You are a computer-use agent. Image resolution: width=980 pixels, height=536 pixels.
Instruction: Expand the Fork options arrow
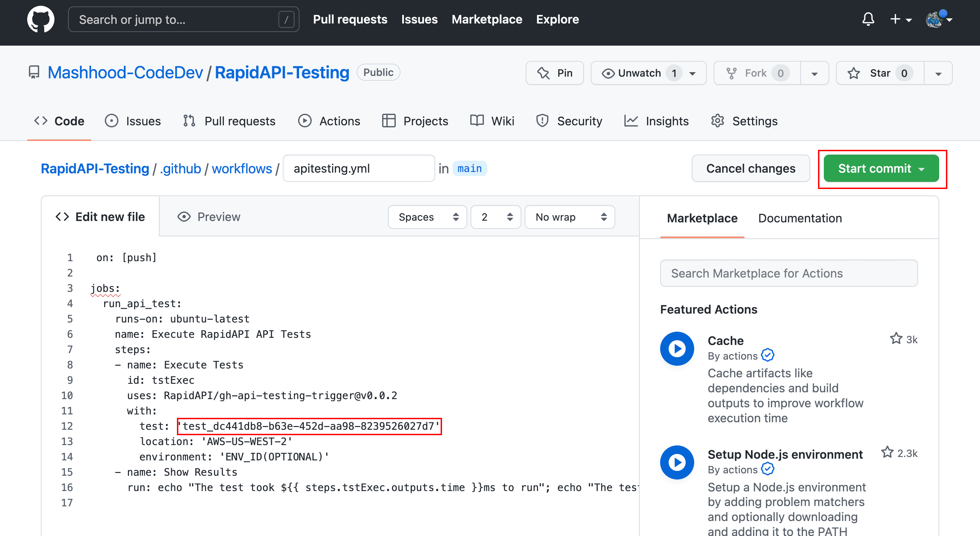tap(814, 73)
